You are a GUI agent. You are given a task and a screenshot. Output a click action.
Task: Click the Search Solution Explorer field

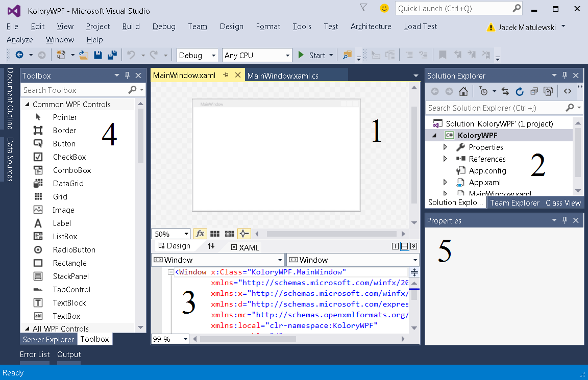tap(504, 108)
